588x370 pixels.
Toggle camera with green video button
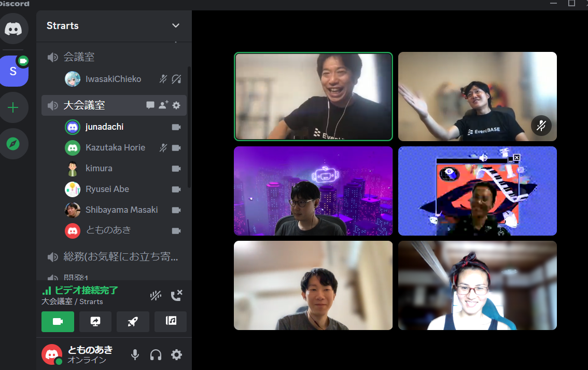pos(58,322)
